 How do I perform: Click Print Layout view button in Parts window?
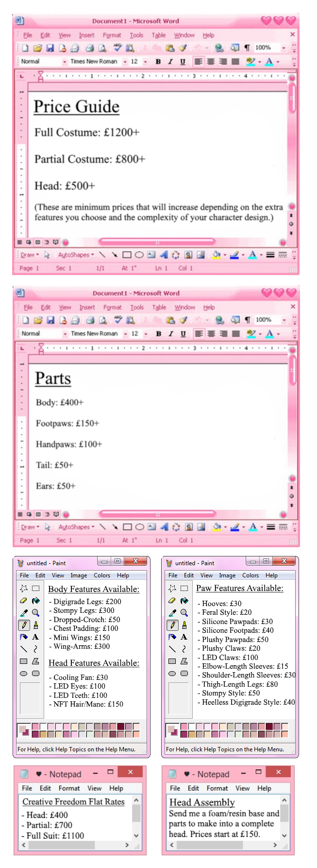38,514
